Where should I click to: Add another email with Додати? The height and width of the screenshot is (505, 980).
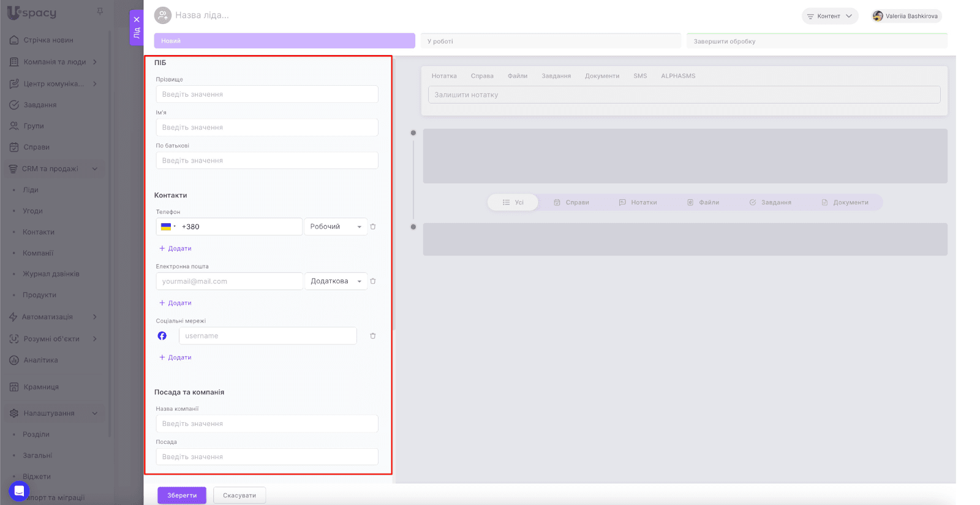click(x=175, y=303)
